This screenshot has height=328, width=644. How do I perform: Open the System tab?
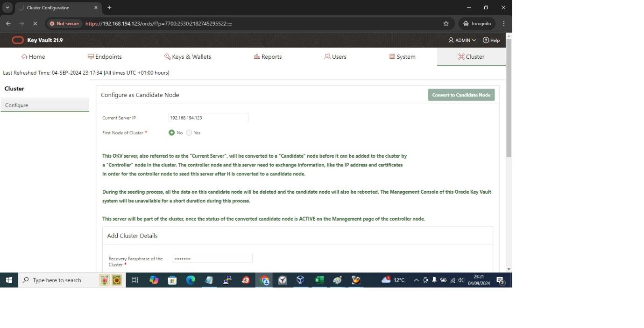402,56
